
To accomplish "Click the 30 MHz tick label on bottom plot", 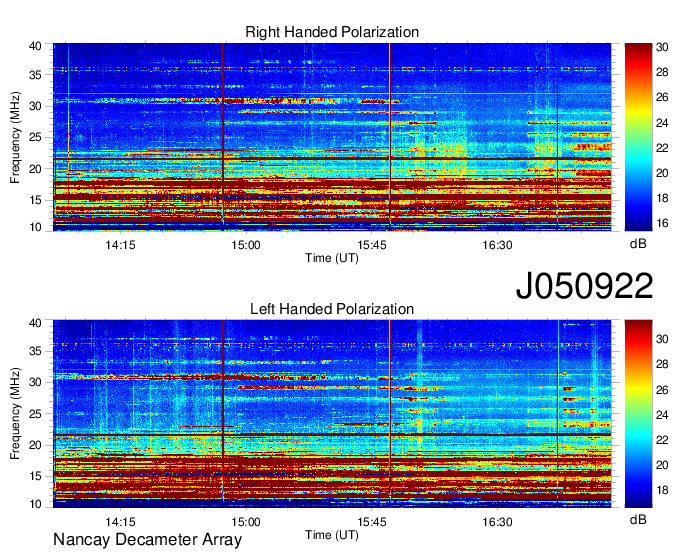I will tap(35, 382).
